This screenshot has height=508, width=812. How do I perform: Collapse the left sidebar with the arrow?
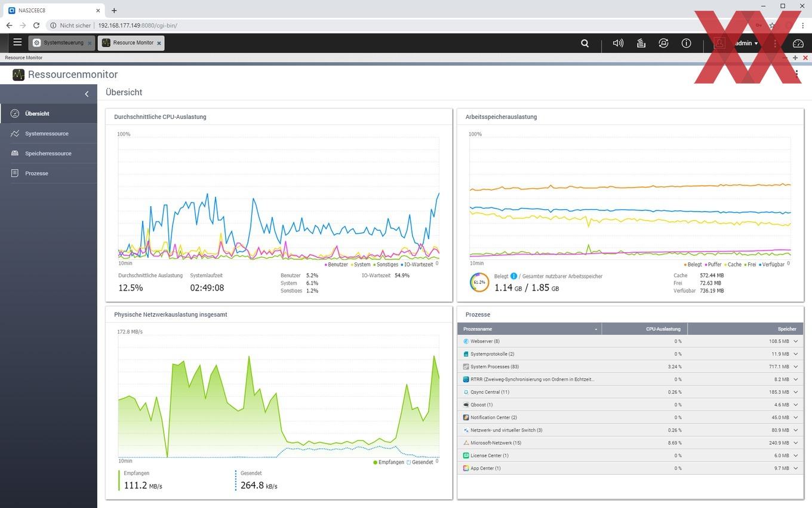pyautogui.click(x=87, y=94)
